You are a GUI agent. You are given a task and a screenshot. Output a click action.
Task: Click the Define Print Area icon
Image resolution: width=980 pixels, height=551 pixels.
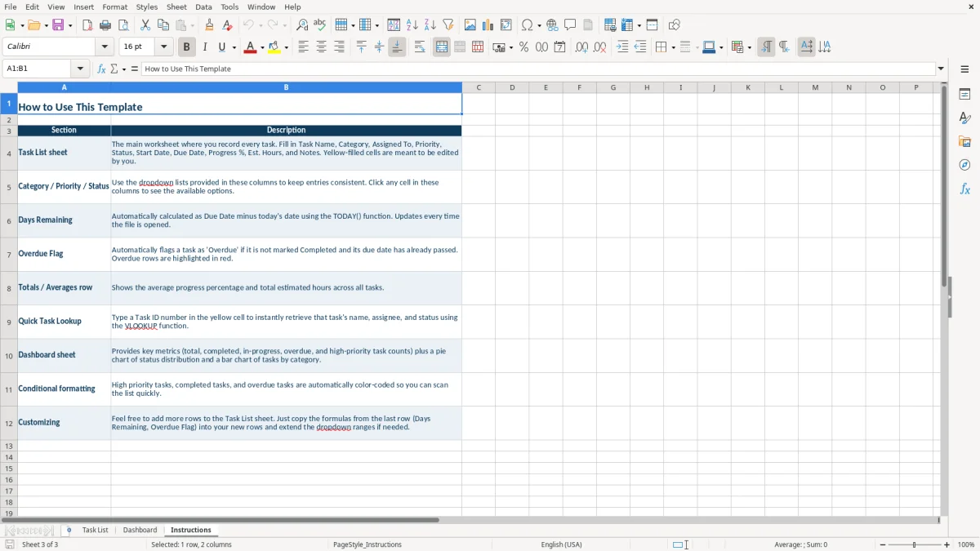[x=610, y=25]
